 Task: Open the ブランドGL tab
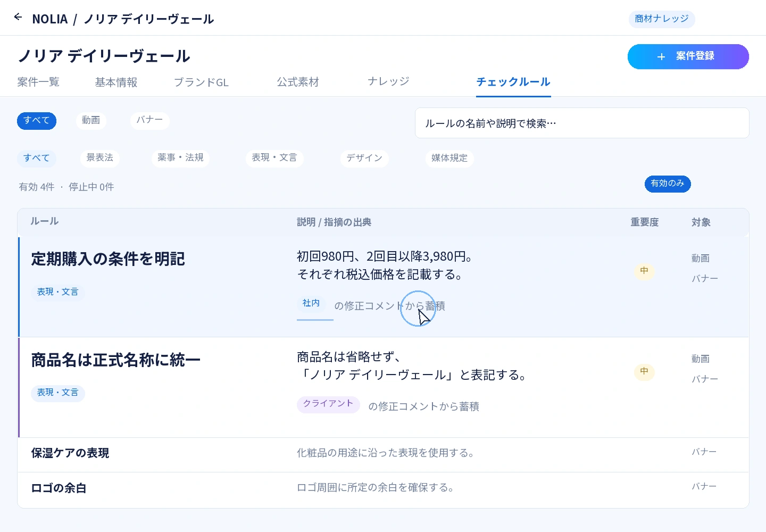point(201,82)
